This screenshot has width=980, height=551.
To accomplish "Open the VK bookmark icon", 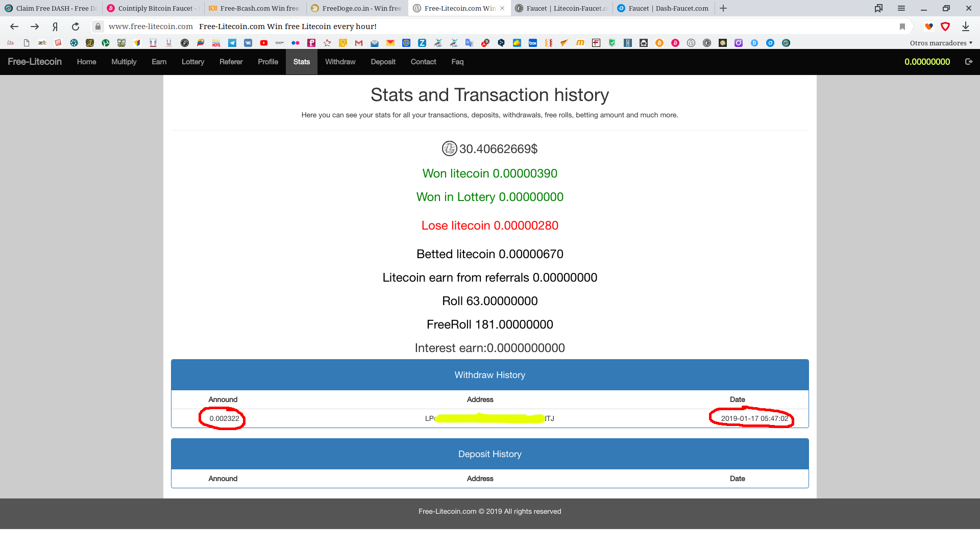I will point(248,43).
